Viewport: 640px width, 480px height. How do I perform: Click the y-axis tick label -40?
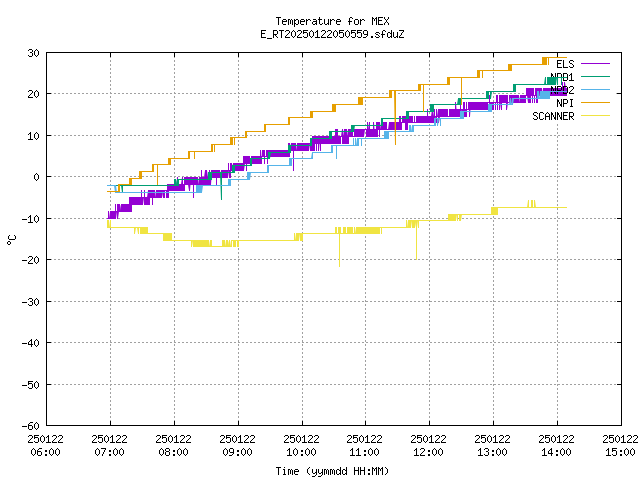click(31, 343)
